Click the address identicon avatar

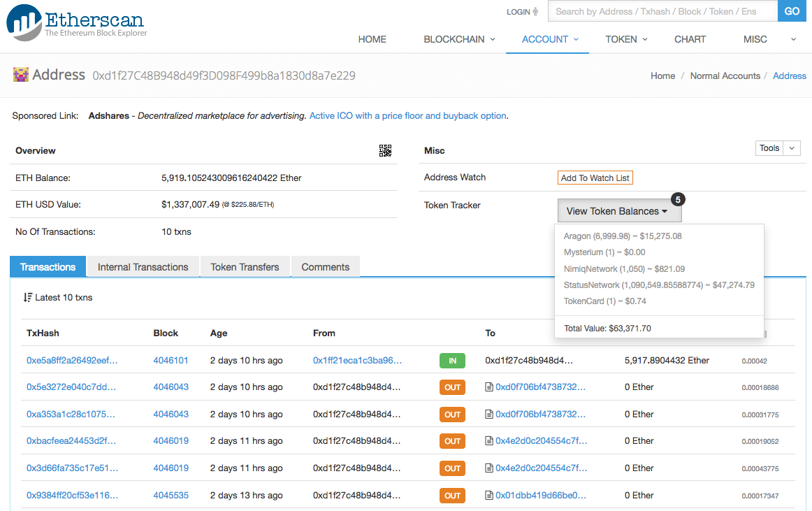[21, 75]
